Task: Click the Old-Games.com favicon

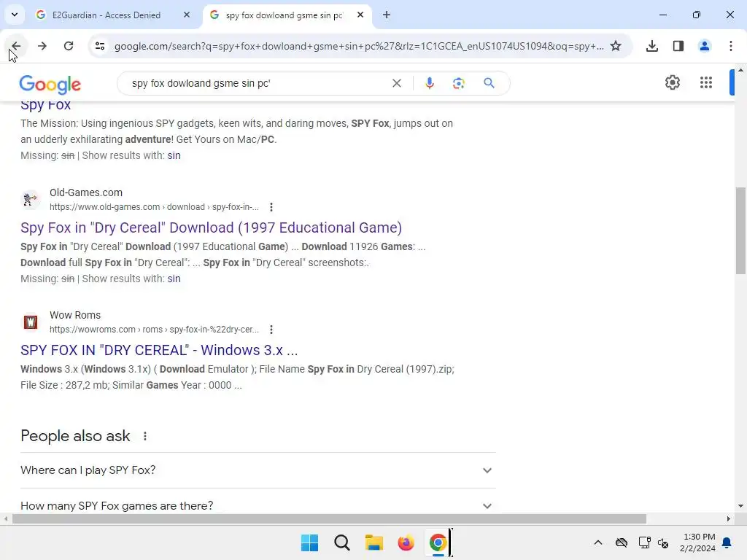Action: tap(31, 200)
